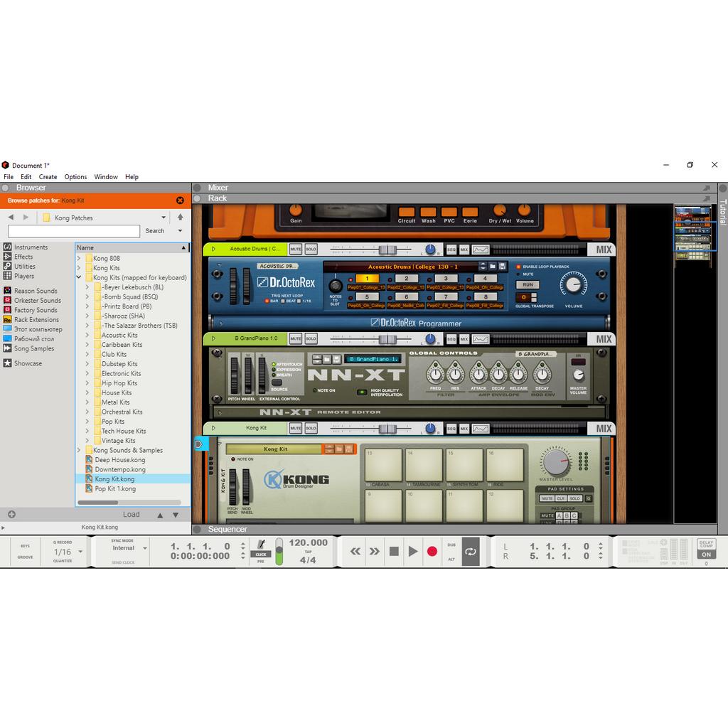This screenshot has width=728, height=728.
Task: Open Rack Extensions in browser sidebar
Action: [36, 320]
